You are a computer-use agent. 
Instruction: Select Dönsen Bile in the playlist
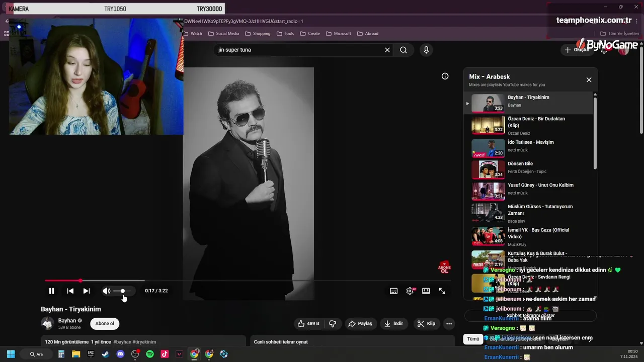pyautogui.click(x=528, y=169)
